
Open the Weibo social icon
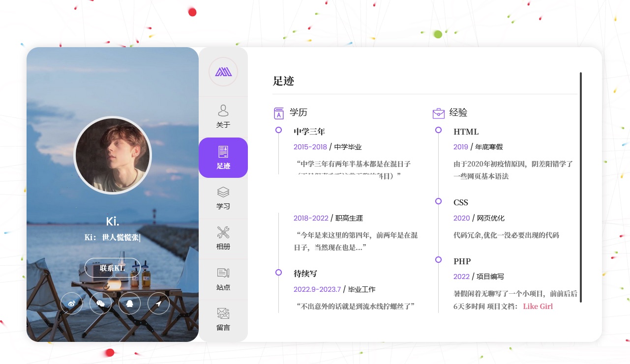point(71,303)
